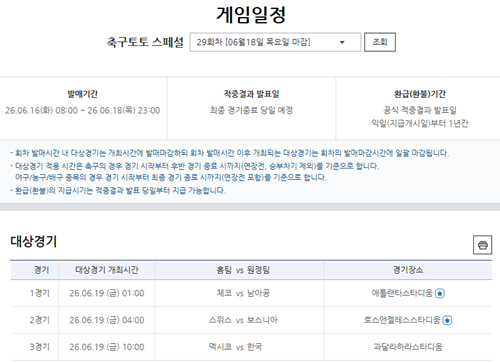Screen dimensions: 500x363
Task: Click the 게임일정 page title
Action: [x=251, y=15]
